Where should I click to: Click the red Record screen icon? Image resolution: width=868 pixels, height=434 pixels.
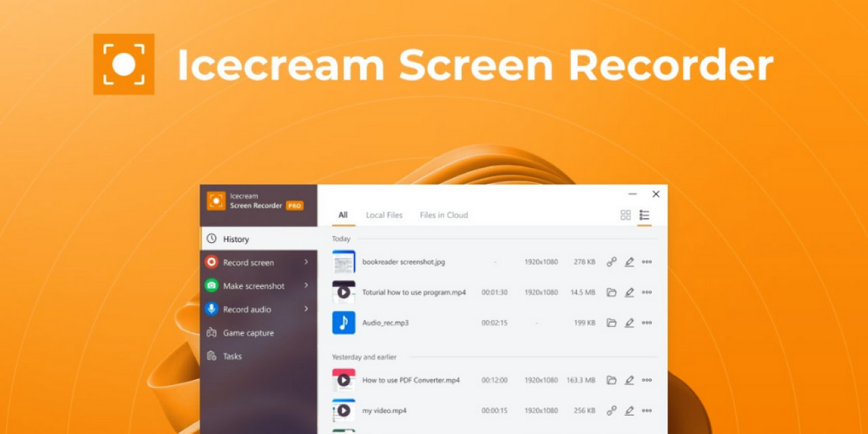point(212,262)
